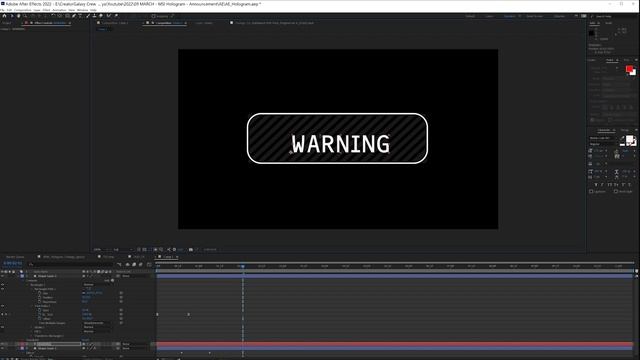Click the eyedropper in Character panel
Image resolution: width=640 pixels, height=360 pixels.
click(622, 139)
